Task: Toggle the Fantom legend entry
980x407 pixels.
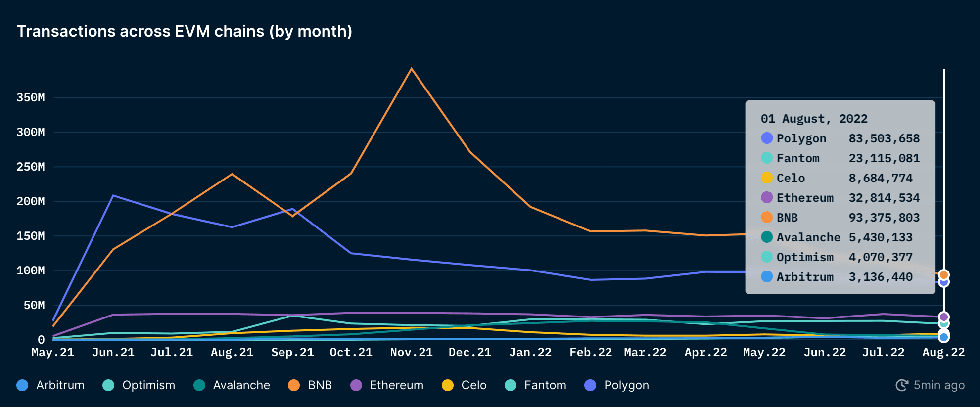Action: (x=536, y=385)
